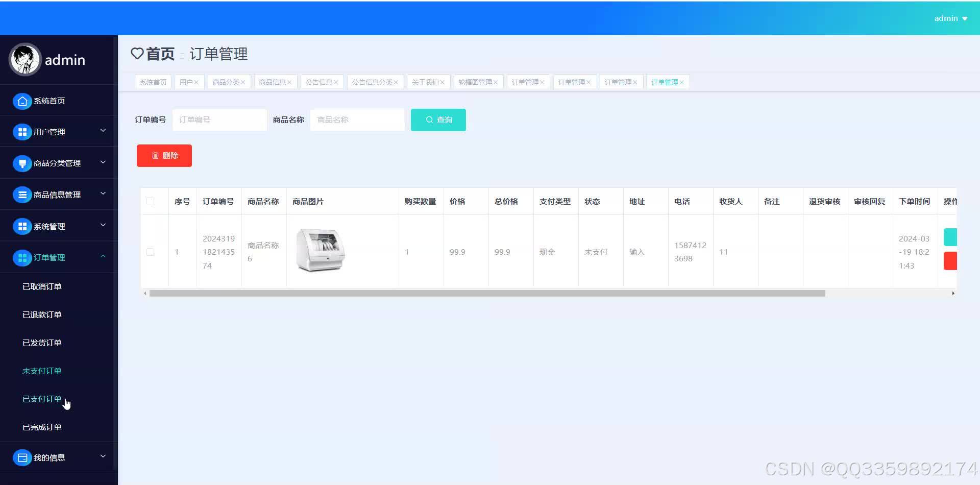This screenshot has width=980, height=485.
Task: Click the scrollbar left arrow
Action: click(x=145, y=294)
